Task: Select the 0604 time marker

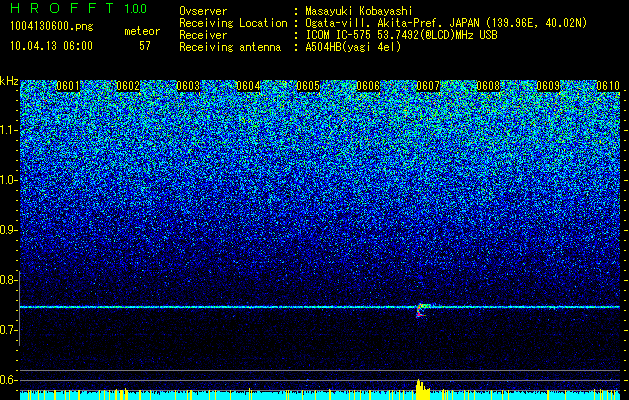Action: [x=248, y=86]
